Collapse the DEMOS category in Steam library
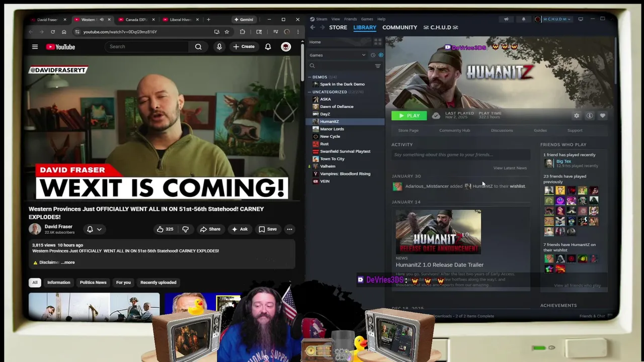This screenshot has height=362, width=644. [x=309, y=77]
